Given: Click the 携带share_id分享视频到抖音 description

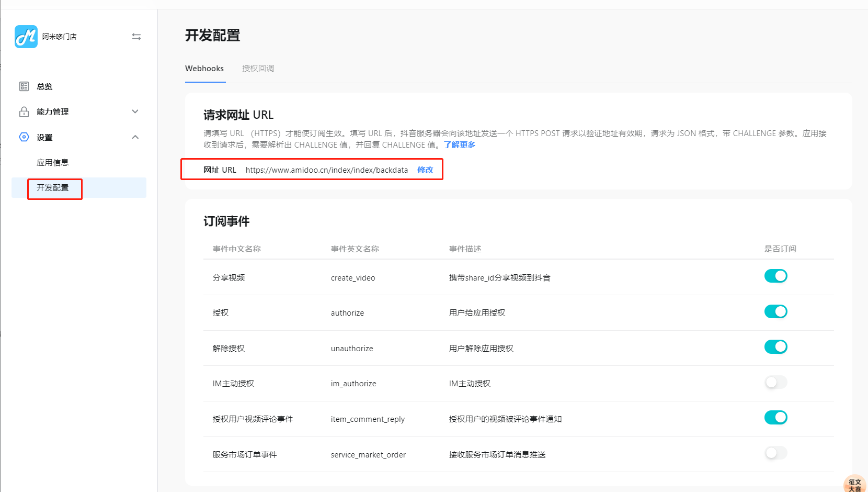Looking at the screenshot, I should [500, 277].
